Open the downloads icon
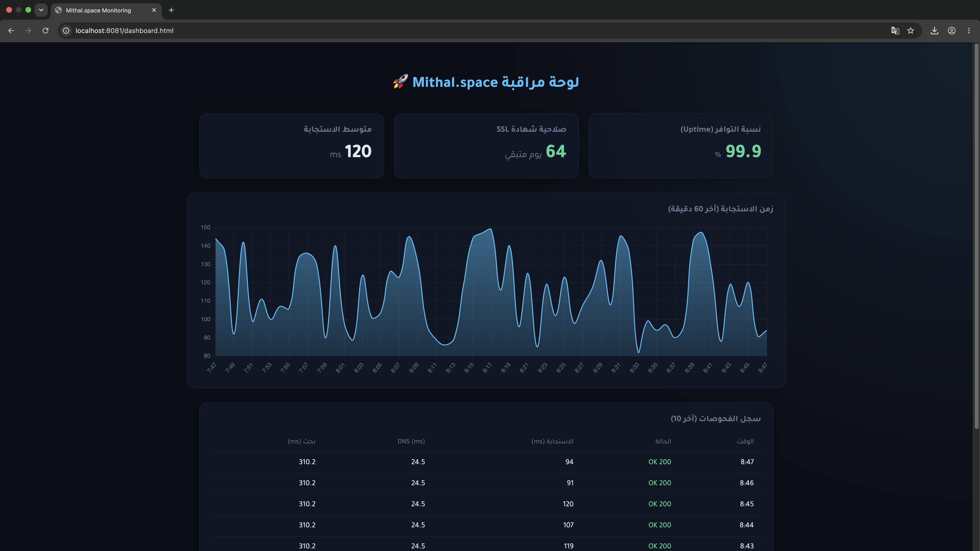 934,31
